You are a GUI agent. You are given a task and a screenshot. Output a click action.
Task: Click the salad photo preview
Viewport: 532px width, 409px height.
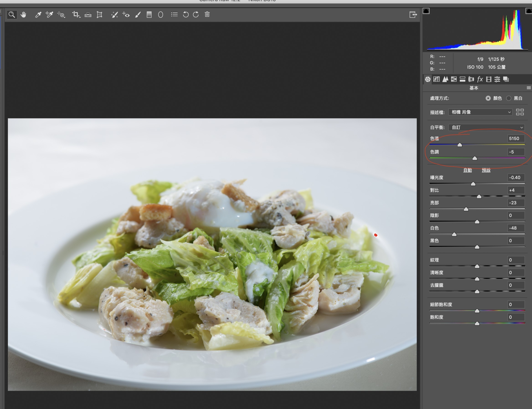pyautogui.click(x=212, y=254)
